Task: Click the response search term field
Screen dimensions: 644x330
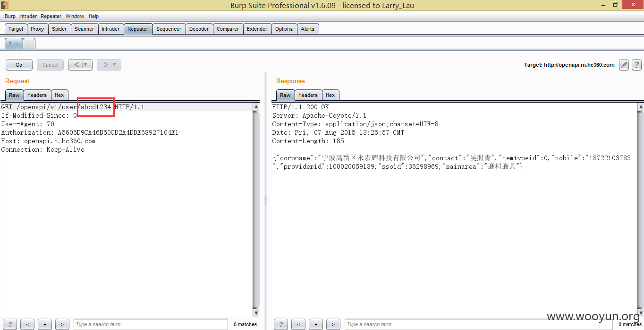Action: tap(480, 324)
